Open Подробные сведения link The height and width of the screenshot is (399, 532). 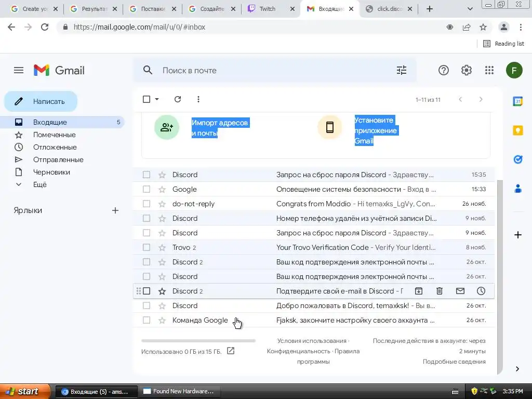click(454, 362)
